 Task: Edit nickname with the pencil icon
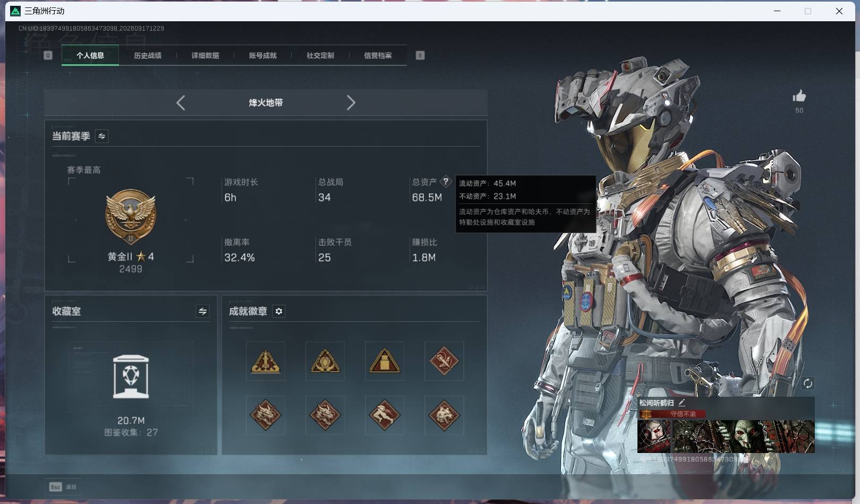[x=682, y=403]
